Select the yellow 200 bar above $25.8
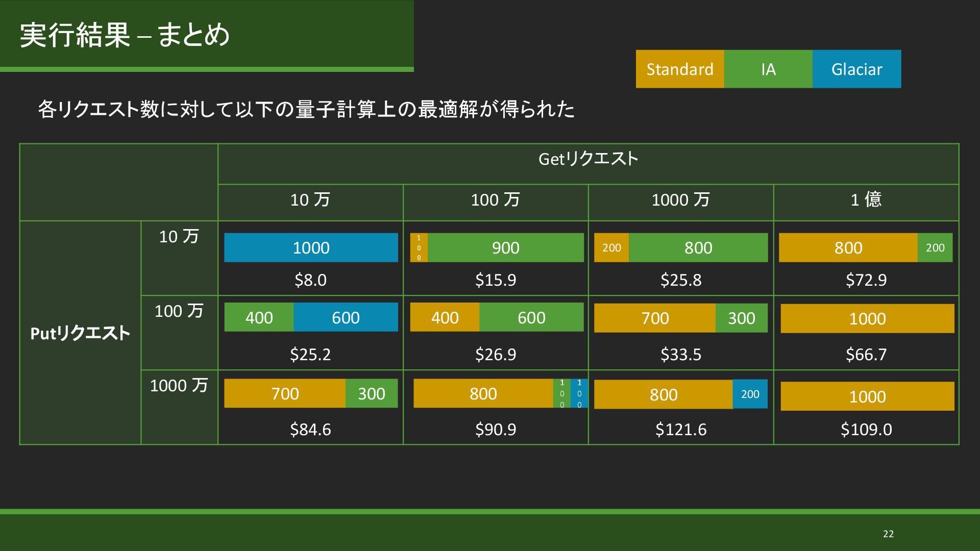The image size is (980, 551). (611, 247)
